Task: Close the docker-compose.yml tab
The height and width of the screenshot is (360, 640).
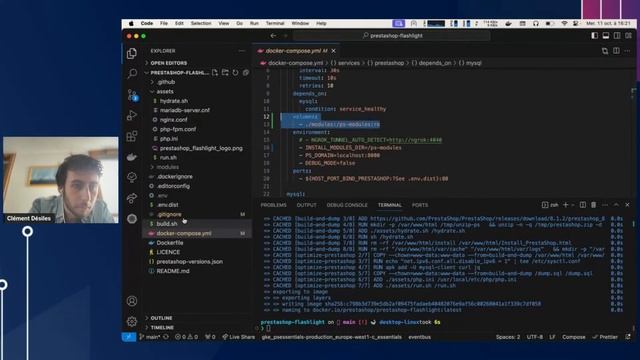Action: 333,51
